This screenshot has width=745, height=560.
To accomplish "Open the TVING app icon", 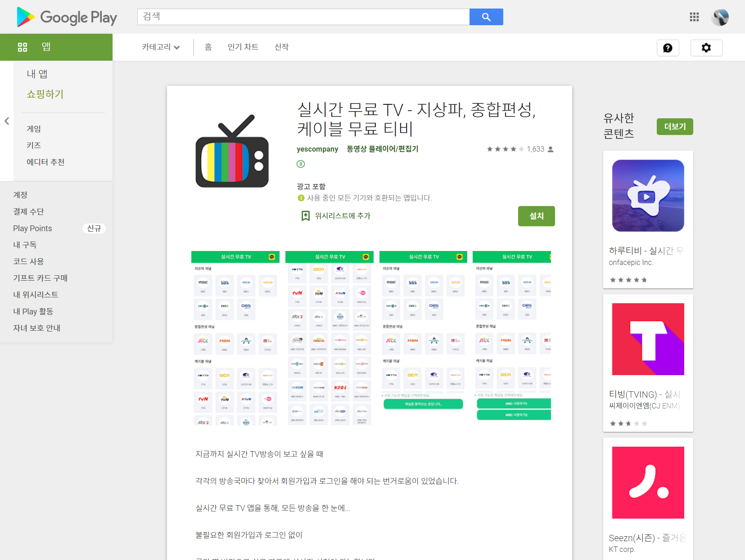I will click(x=648, y=339).
